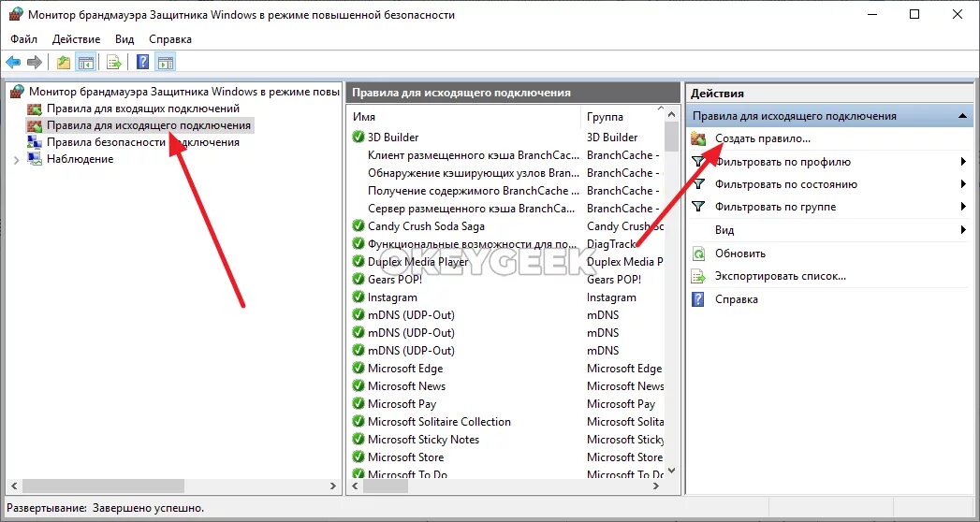The image size is (980, 522).
Task: Click the funnel icon for Фильтровать по профилю
Action: click(x=699, y=162)
